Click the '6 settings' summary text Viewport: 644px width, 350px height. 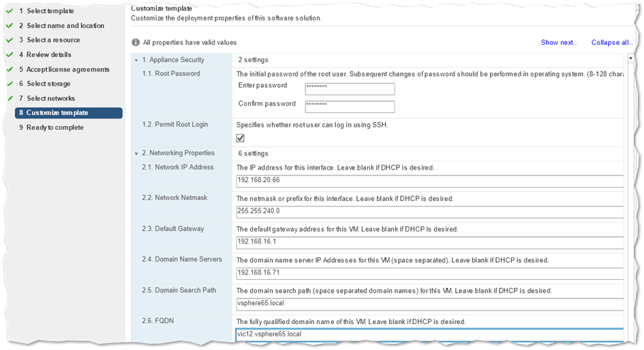coord(253,153)
